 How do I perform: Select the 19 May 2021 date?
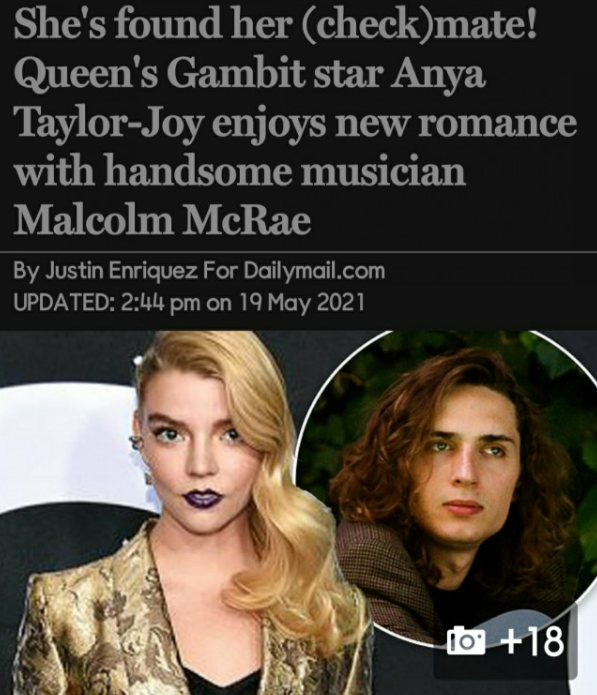click(x=302, y=303)
